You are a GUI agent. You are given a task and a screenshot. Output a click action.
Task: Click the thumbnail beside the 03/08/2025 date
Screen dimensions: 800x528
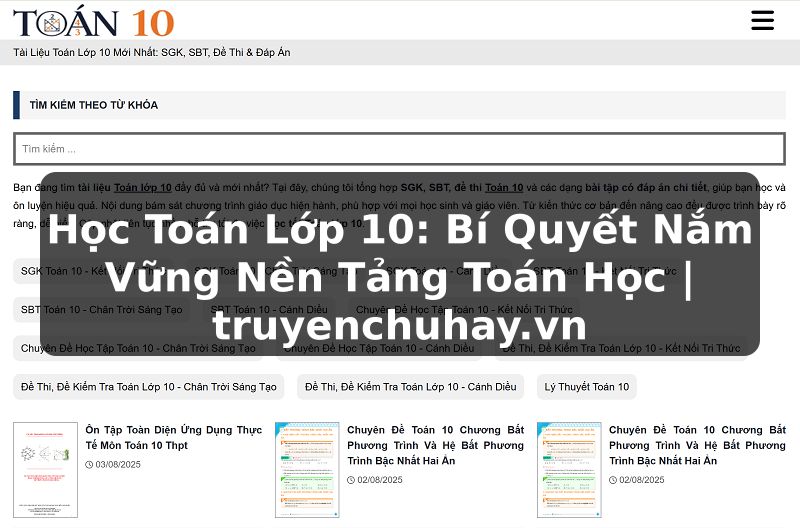pyautogui.click(x=45, y=470)
